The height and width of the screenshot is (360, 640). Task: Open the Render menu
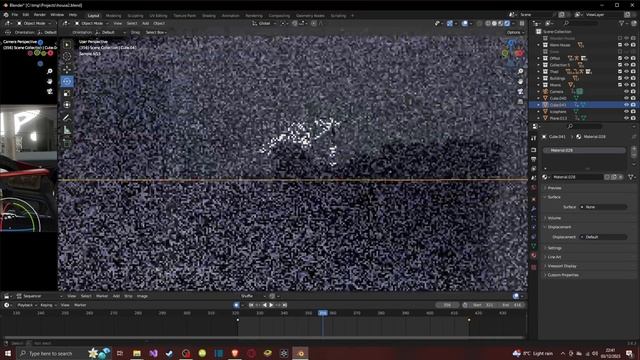pos(40,15)
